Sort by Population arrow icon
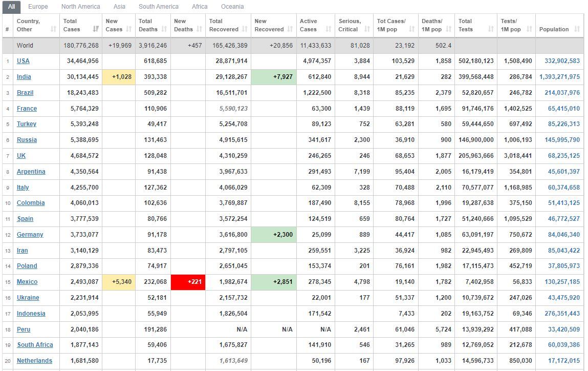The image size is (588, 371). click(x=577, y=29)
